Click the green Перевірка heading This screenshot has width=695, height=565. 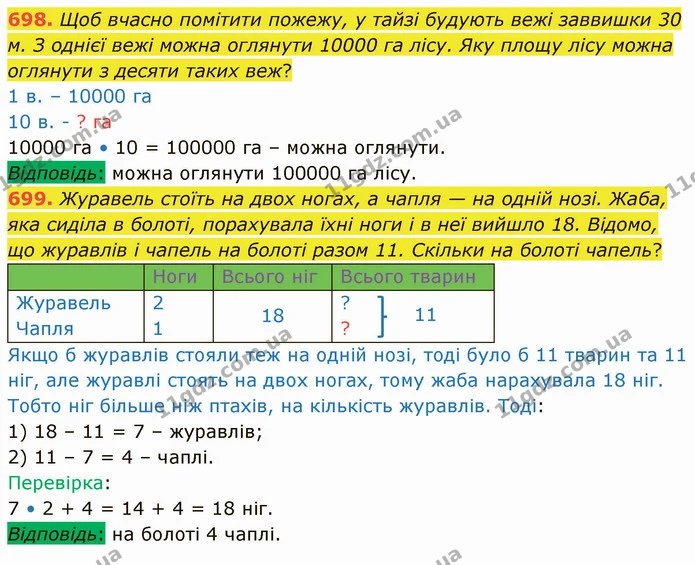[x=56, y=483]
